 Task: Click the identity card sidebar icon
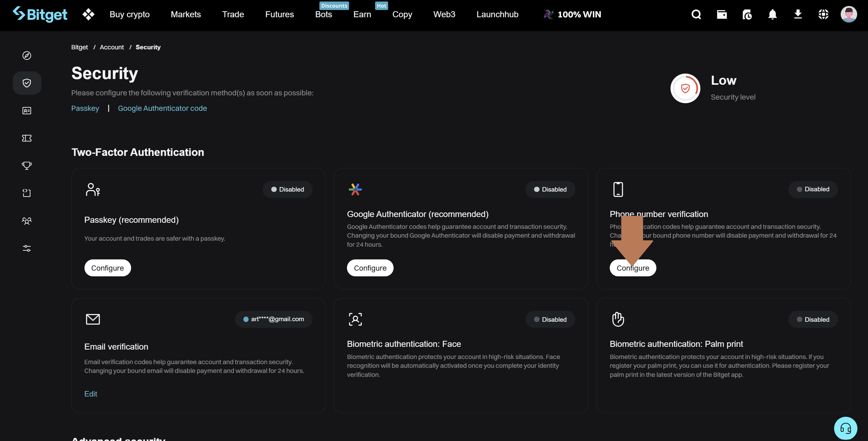pyautogui.click(x=27, y=110)
